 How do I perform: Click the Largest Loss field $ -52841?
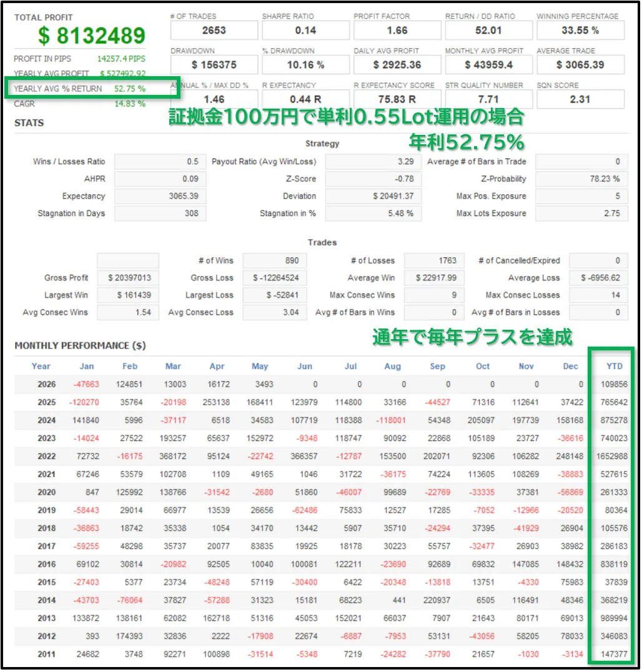click(275, 295)
